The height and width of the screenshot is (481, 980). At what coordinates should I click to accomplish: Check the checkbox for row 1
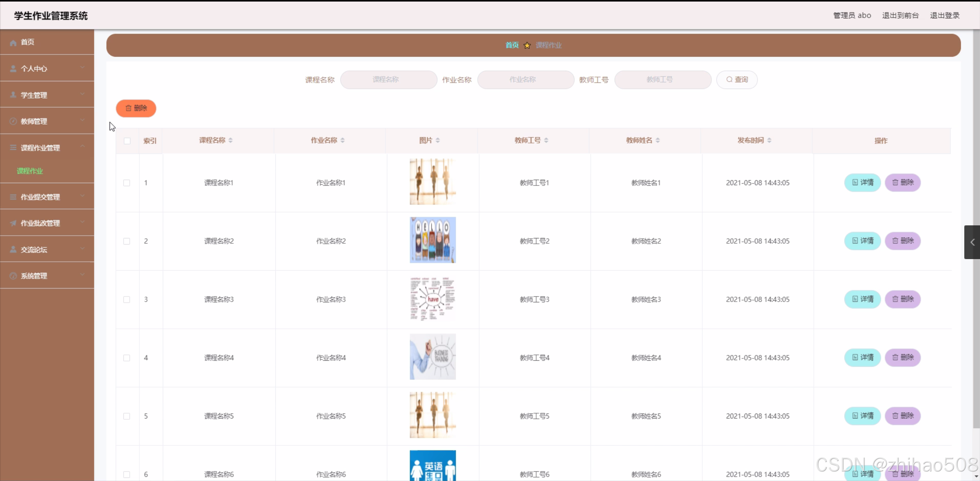point(127,183)
